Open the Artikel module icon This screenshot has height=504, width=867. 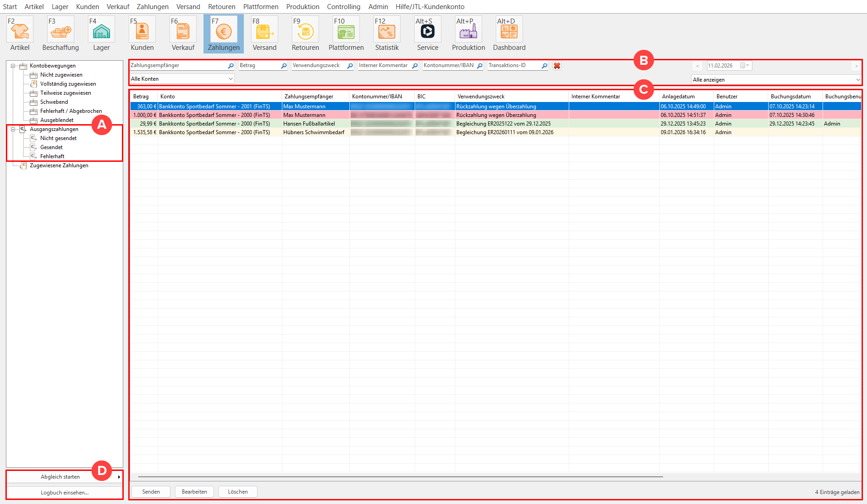[x=19, y=32]
